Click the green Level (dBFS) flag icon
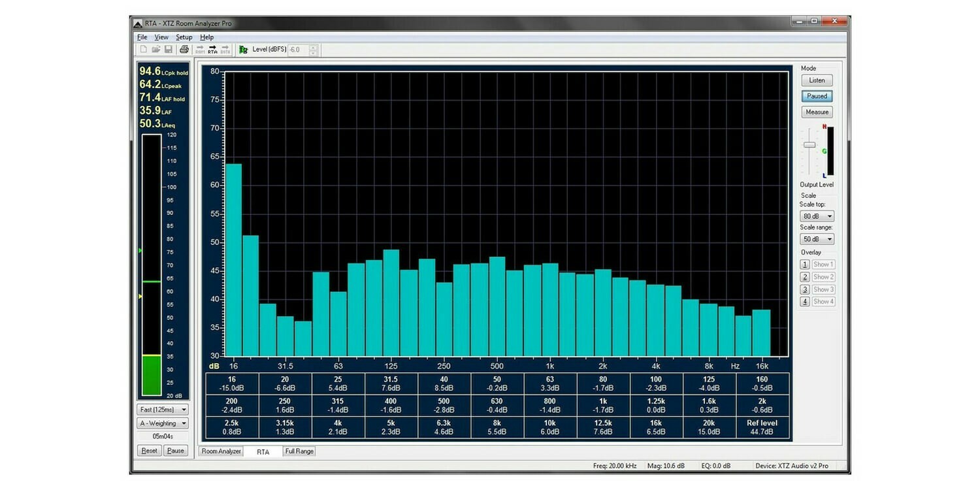 (x=244, y=50)
